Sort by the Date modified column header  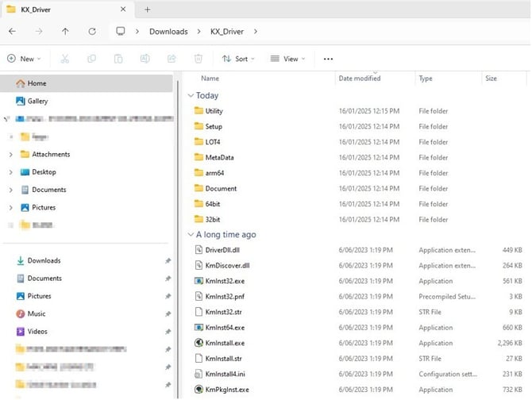coord(359,79)
